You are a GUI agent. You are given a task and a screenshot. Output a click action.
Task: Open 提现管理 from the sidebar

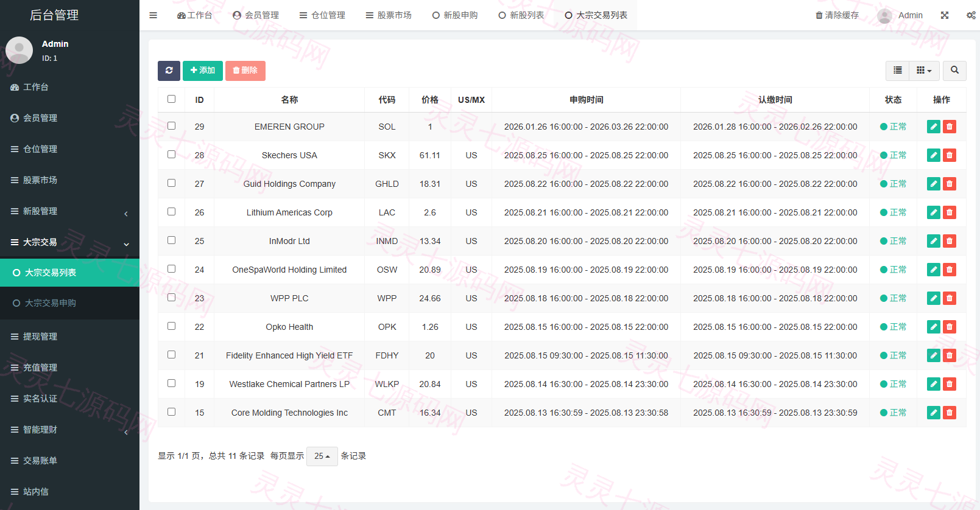pyautogui.click(x=69, y=337)
